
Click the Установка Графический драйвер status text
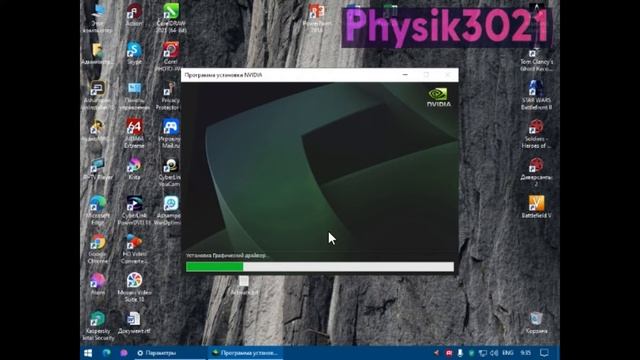[x=227, y=256]
